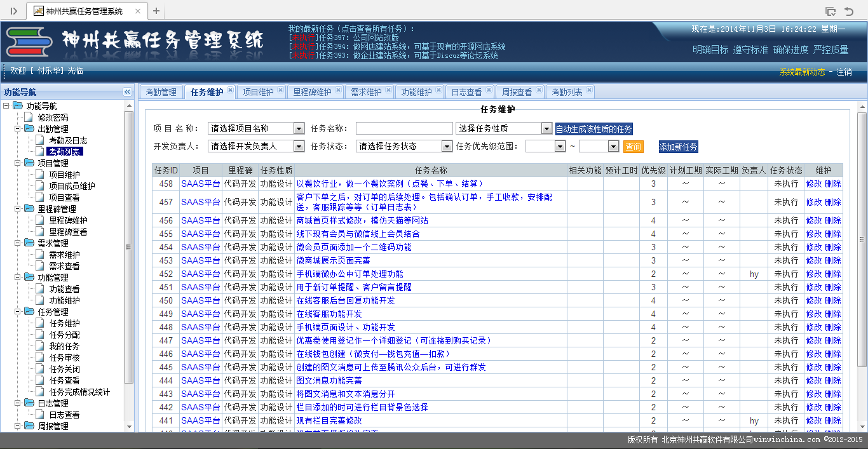Collapse the 出勤管理 tree node

(18, 129)
